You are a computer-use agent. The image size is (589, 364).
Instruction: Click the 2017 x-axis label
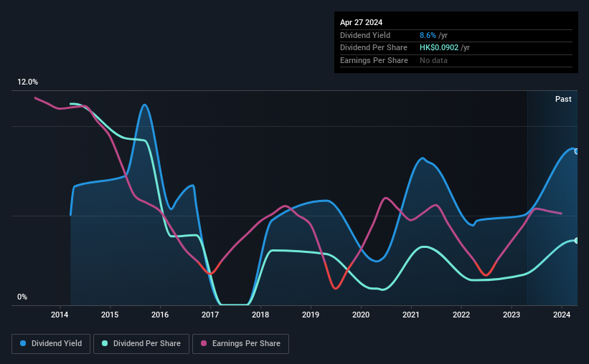click(210, 315)
